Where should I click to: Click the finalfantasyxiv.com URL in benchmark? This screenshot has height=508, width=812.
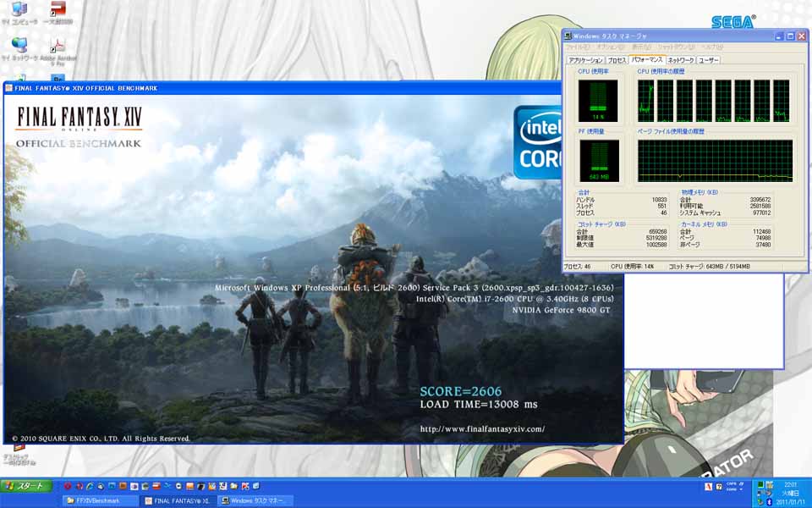[482, 428]
